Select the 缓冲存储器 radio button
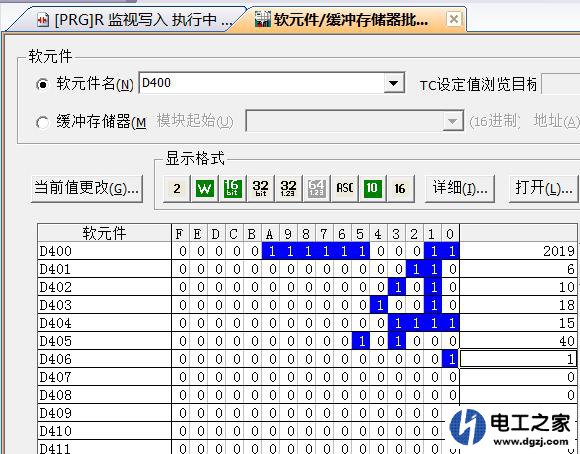 43,122
